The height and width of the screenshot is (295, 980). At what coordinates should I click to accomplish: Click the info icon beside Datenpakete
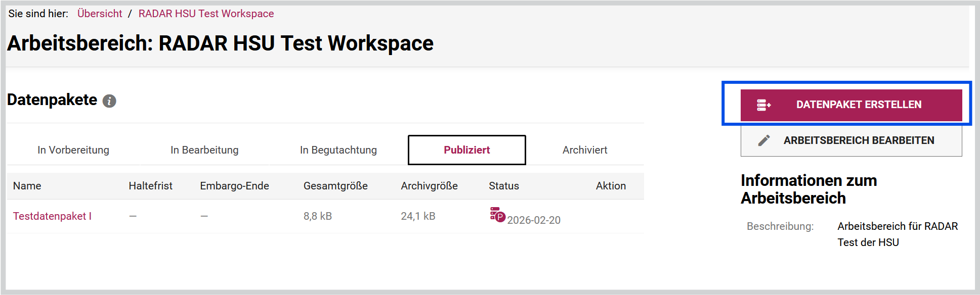tap(109, 101)
